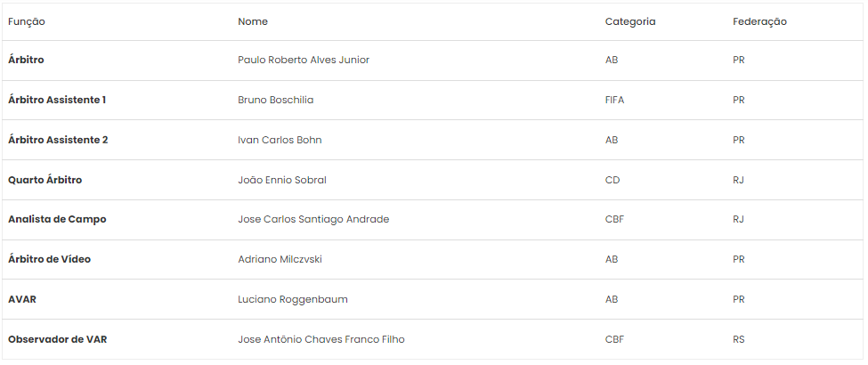Click the Árbitro de Vídeo label
The height and width of the screenshot is (365, 868).
click(x=49, y=259)
